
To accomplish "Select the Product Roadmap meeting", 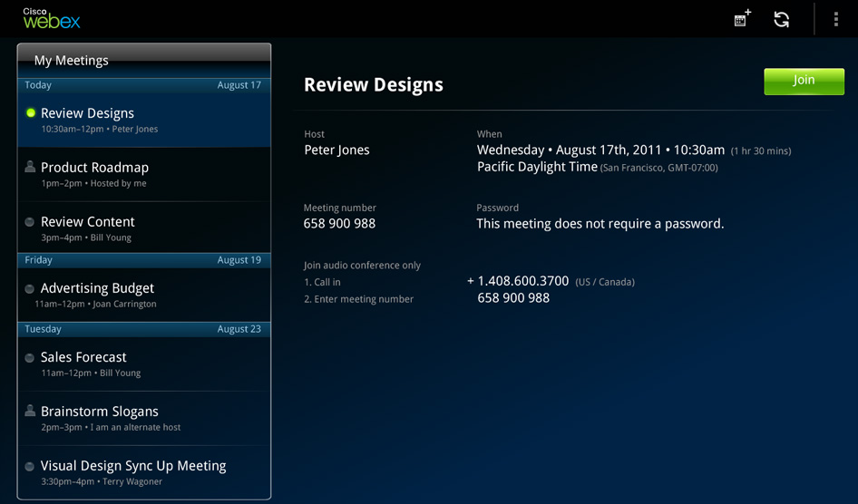I will coord(145,174).
